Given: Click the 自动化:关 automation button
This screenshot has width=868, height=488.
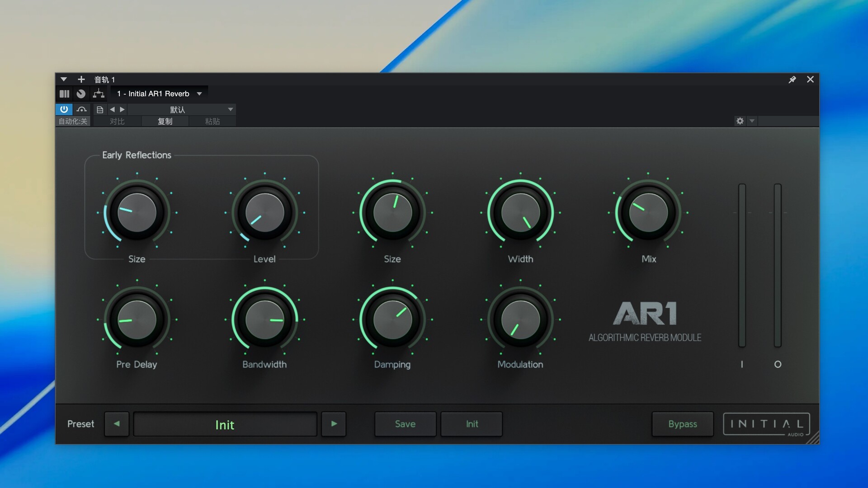Looking at the screenshot, I should point(73,121).
